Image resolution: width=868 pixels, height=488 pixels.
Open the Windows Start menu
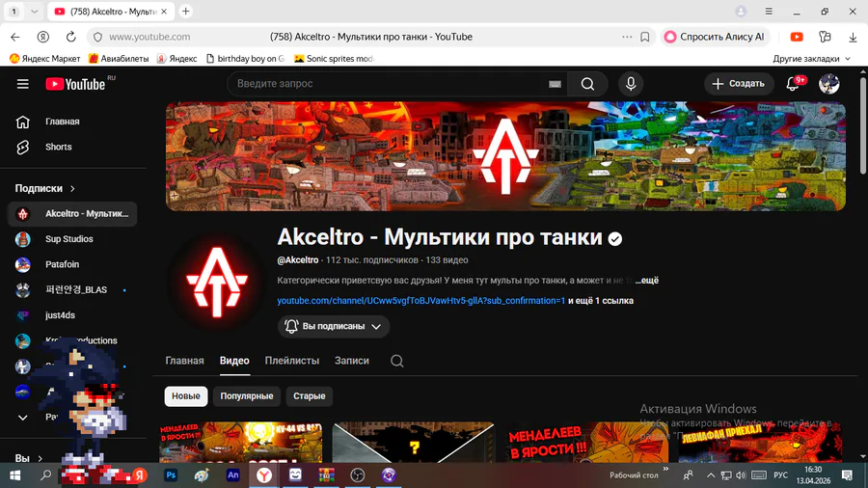[14, 475]
